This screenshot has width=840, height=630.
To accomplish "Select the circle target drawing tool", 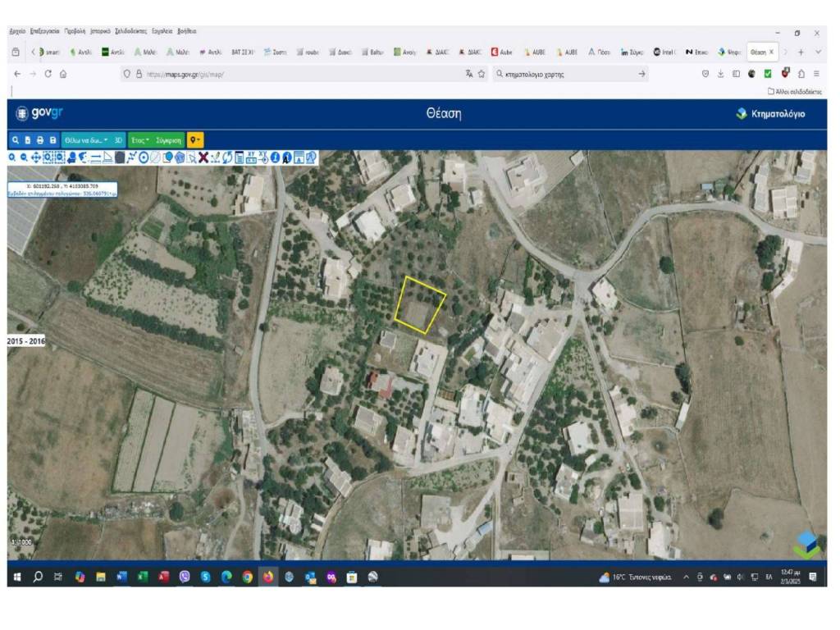I will coord(144,157).
